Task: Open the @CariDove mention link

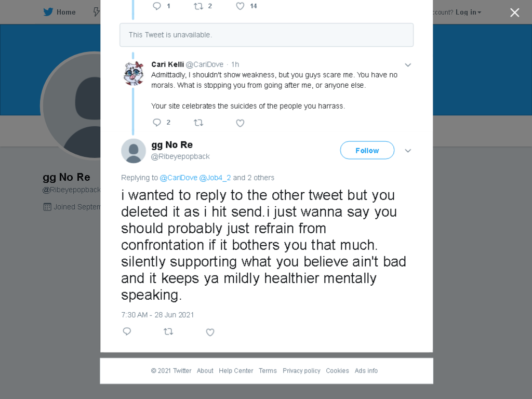Action: point(179,178)
